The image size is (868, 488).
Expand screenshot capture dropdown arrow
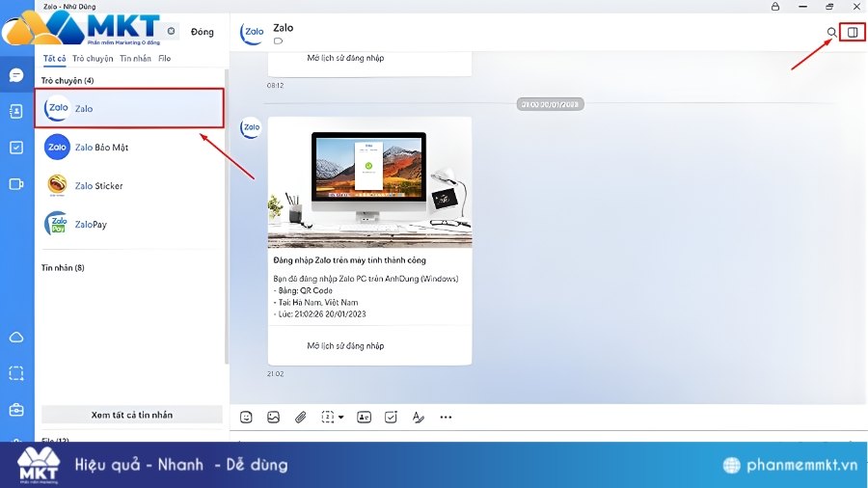pos(340,418)
